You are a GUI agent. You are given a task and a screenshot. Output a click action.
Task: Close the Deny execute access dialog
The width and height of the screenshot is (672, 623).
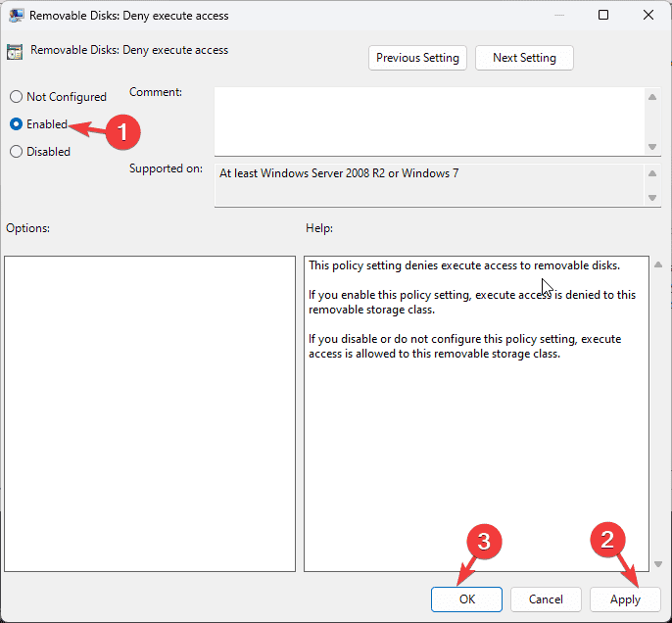(648, 15)
